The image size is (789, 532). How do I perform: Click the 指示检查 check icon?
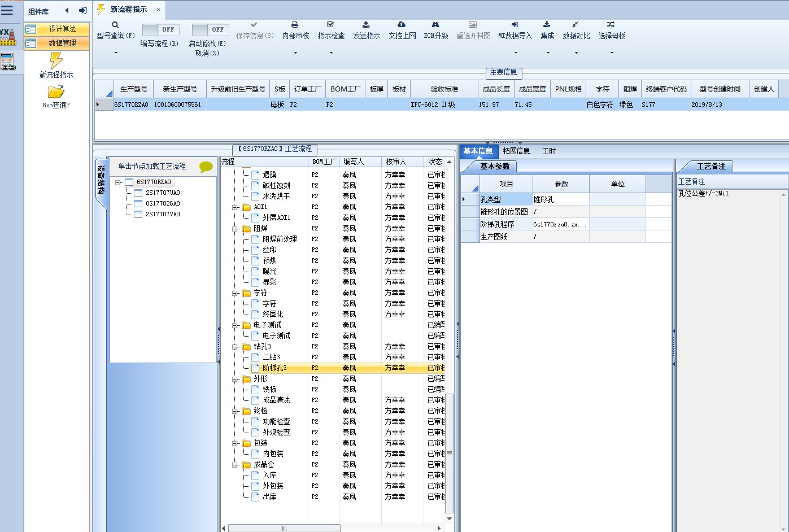tap(330, 25)
